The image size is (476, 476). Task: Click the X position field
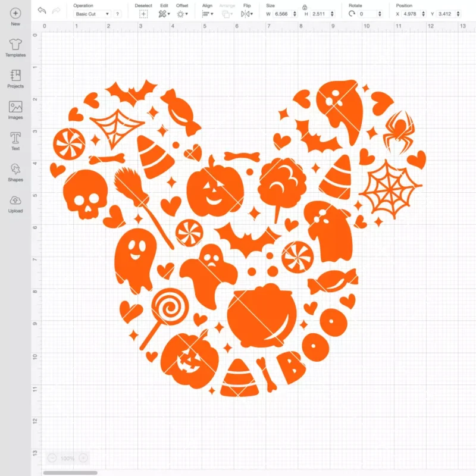(x=411, y=14)
